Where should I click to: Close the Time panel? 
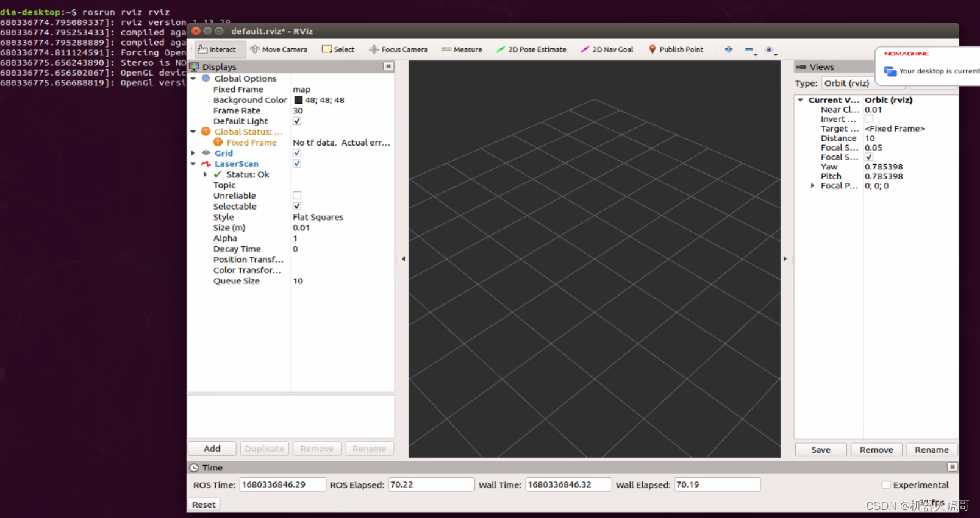click(952, 467)
